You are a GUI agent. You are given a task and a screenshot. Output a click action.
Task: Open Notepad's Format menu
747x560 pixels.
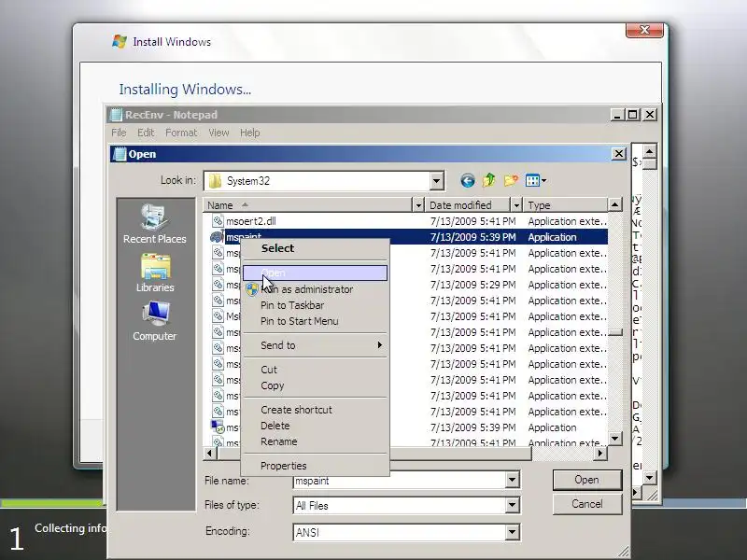[181, 133]
